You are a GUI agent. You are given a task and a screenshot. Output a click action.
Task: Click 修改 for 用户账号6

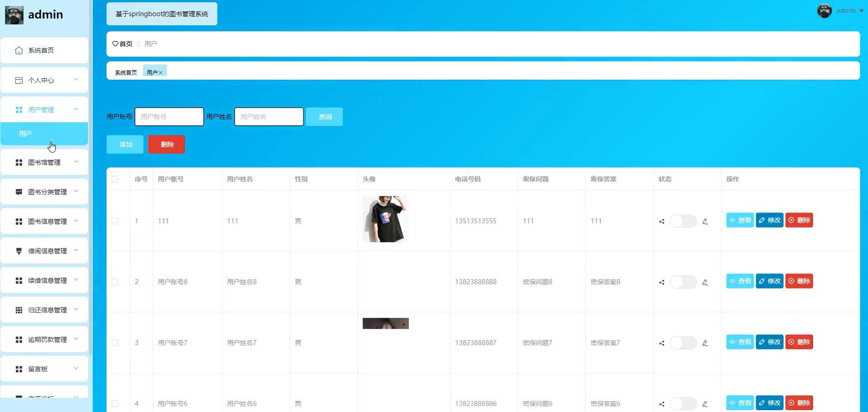tap(769, 403)
